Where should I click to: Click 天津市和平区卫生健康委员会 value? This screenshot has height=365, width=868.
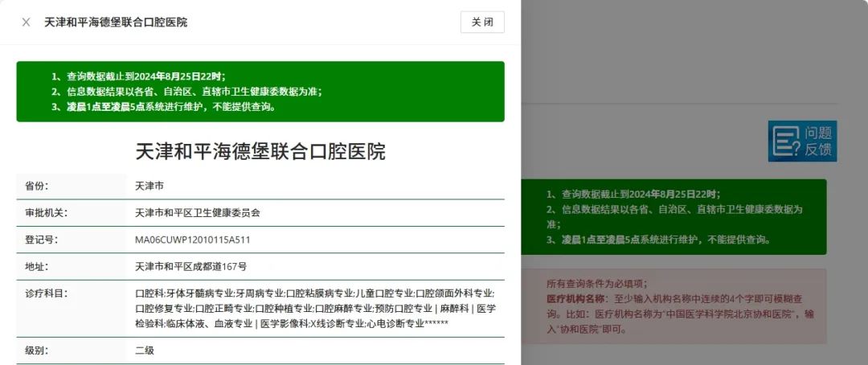198,213
